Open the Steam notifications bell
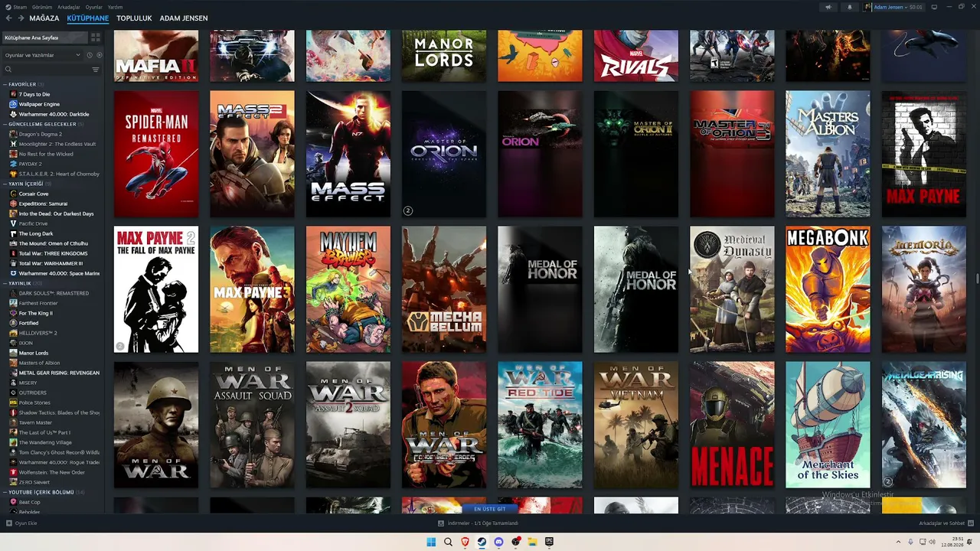The width and height of the screenshot is (980, 551). click(849, 7)
